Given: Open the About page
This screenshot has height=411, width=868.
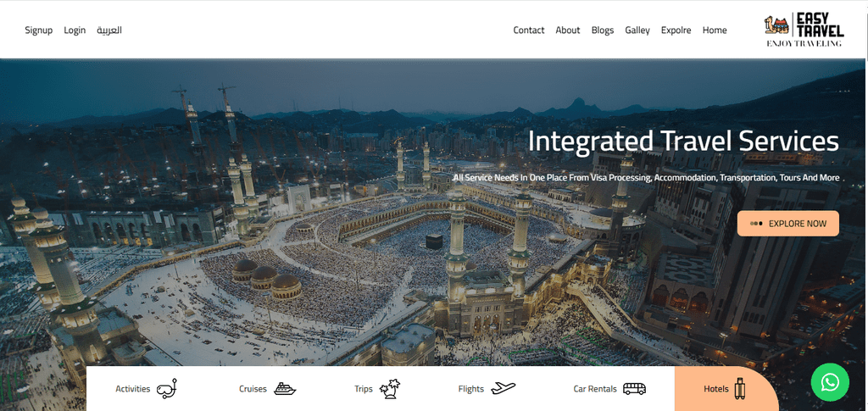Looking at the screenshot, I should coord(568,31).
